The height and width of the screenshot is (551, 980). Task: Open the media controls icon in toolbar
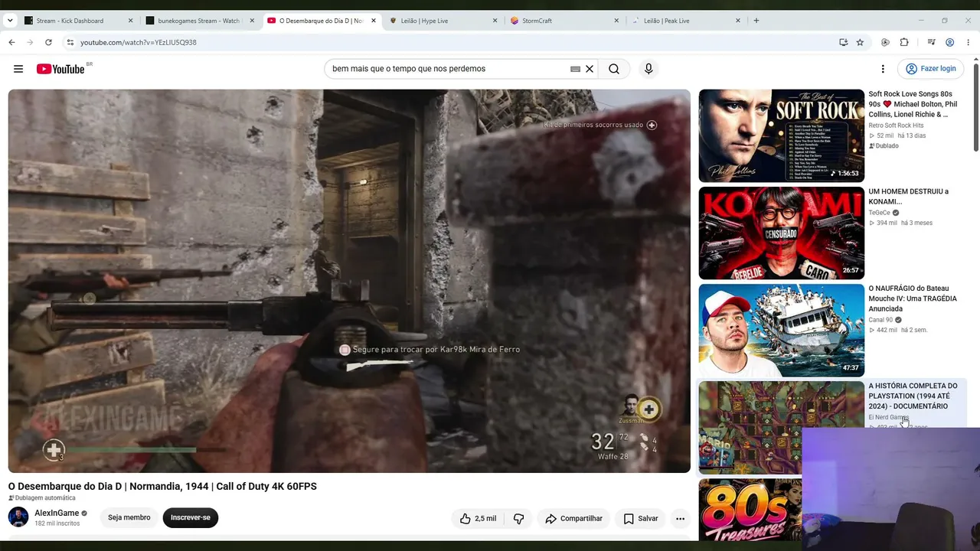pos(931,42)
